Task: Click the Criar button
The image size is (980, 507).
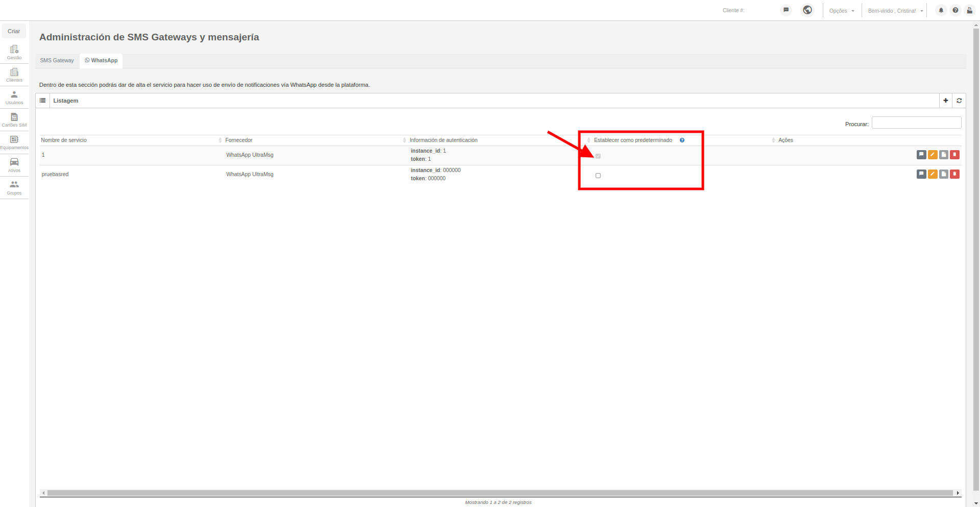Action: [14, 31]
